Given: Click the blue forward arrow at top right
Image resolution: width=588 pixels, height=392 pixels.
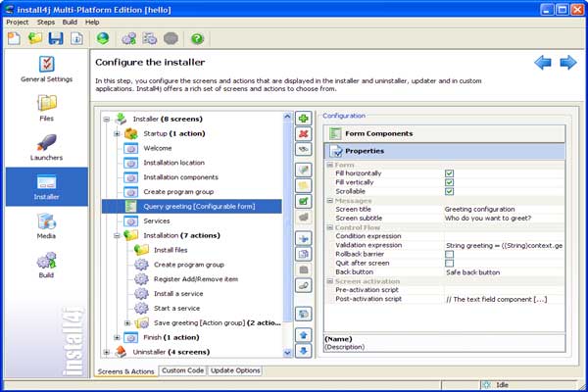Looking at the screenshot, I should pos(568,63).
